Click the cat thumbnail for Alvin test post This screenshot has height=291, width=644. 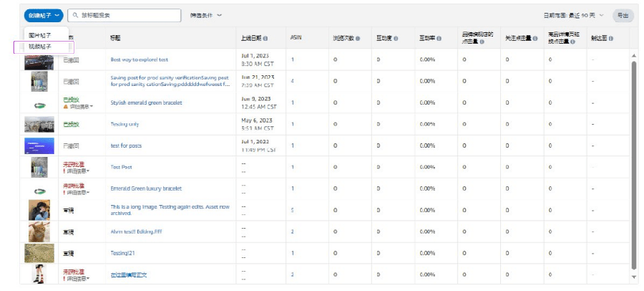tap(39, 232)
